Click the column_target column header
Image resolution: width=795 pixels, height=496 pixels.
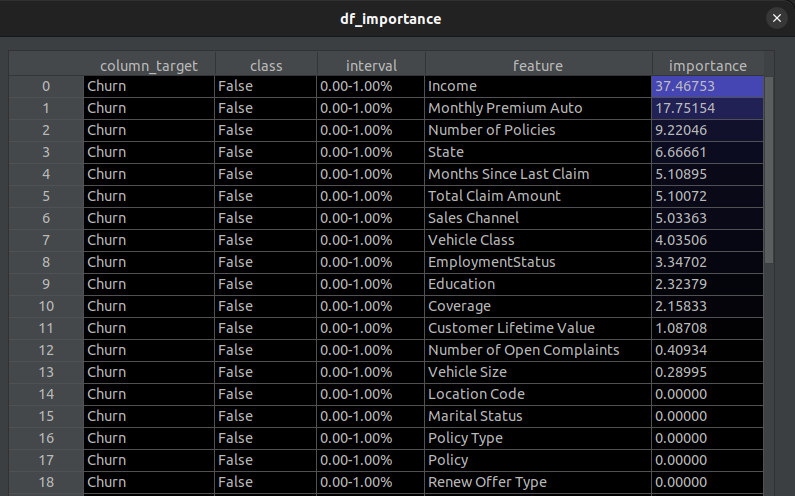tap(149, 65)
